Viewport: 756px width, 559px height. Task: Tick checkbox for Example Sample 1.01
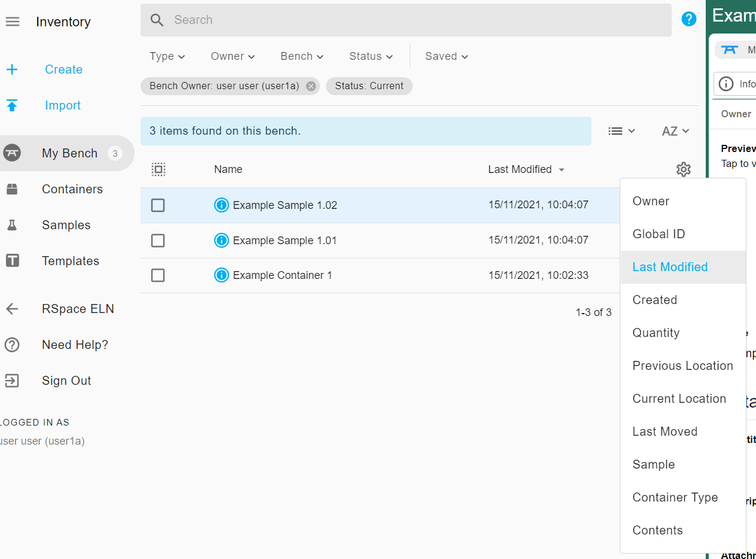tap(158, 241)
